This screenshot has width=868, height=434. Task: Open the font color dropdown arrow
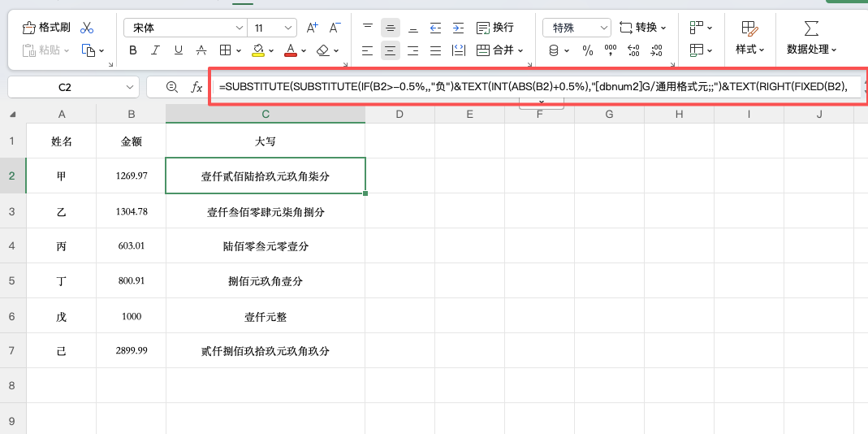(x=304, y=51)
